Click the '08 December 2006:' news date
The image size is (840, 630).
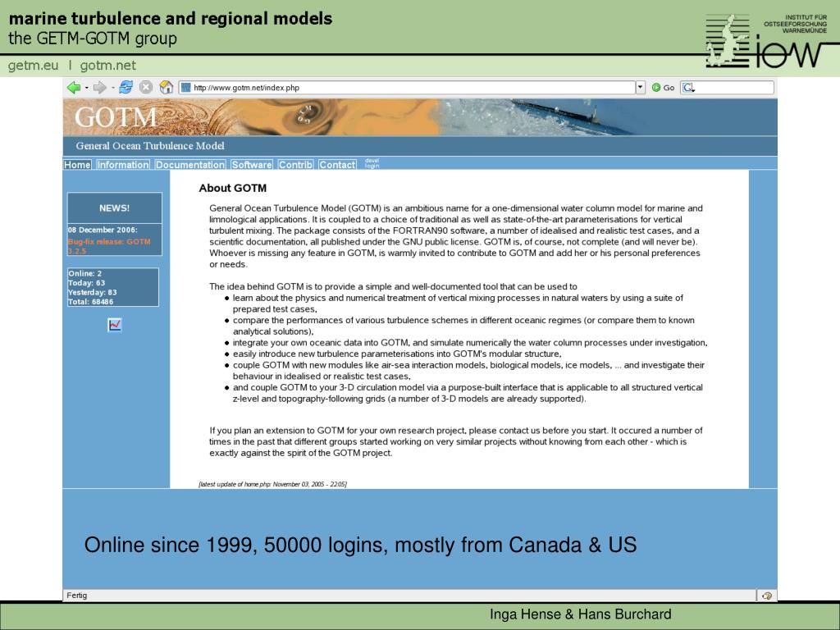tap(103, 230)
